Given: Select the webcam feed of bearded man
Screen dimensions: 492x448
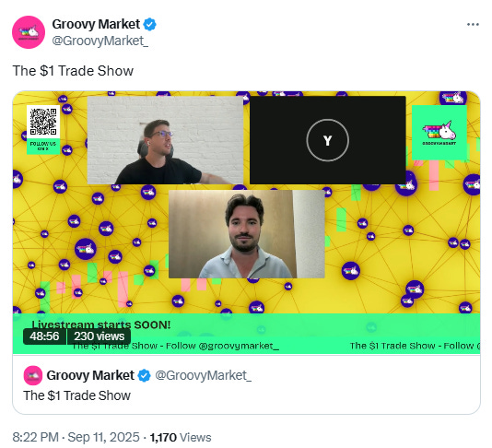Looking at the screenshot, I should [x=247, y=234].
